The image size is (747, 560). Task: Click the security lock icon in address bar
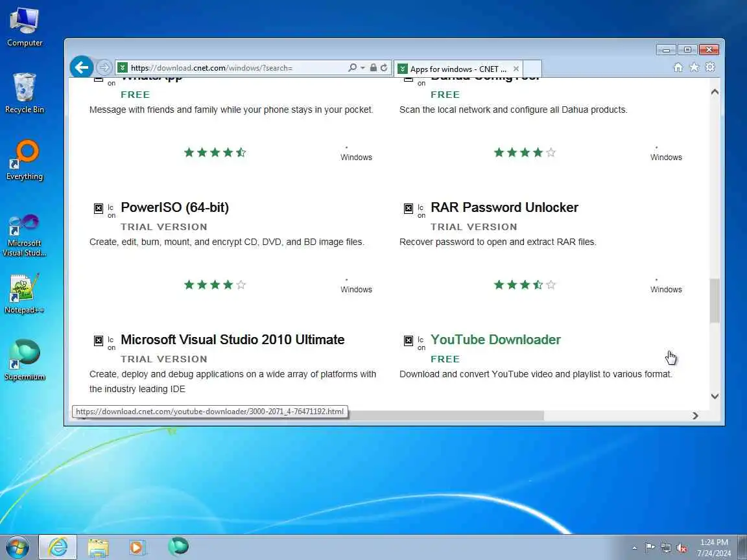pyautogui.click(x=373, y=67)
